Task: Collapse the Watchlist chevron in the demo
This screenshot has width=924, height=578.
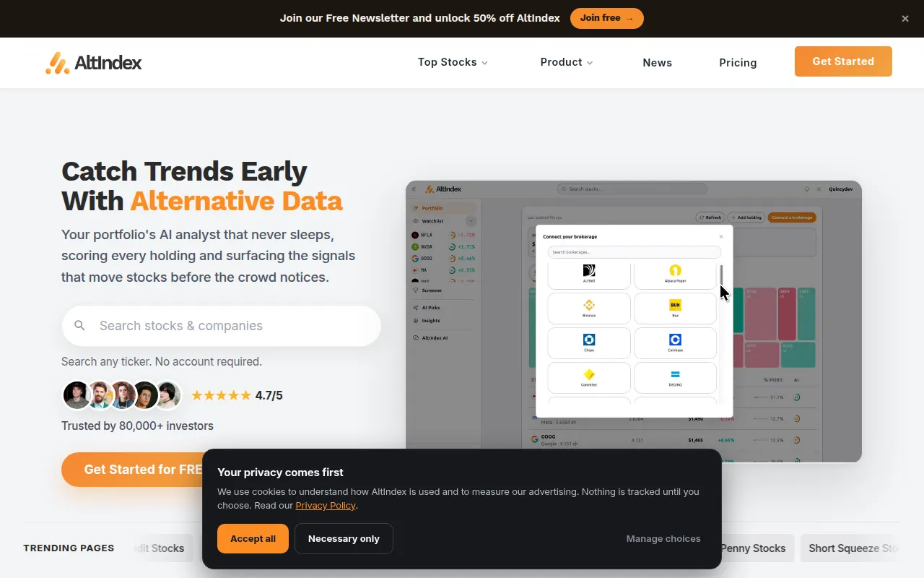Action: [x=471, y=221]
